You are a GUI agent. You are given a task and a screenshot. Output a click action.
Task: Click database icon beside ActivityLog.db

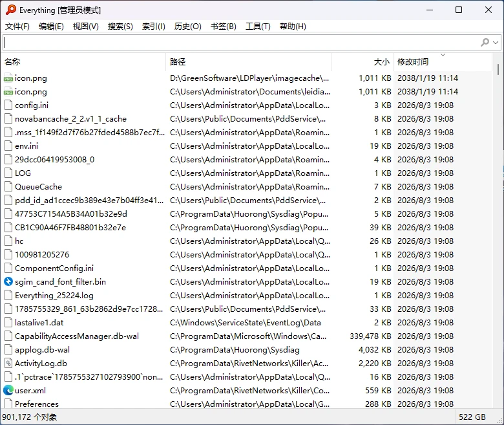(x=8, y=364)
